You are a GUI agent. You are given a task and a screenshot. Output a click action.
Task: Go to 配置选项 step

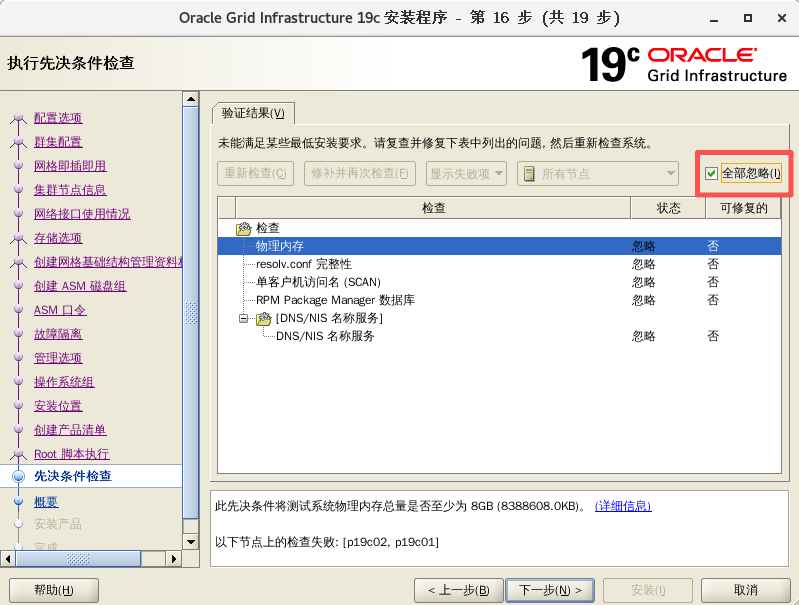click(58, 118)
